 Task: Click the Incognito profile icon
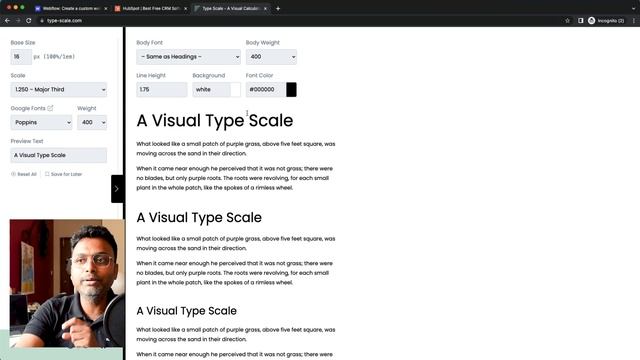point(591,20)
